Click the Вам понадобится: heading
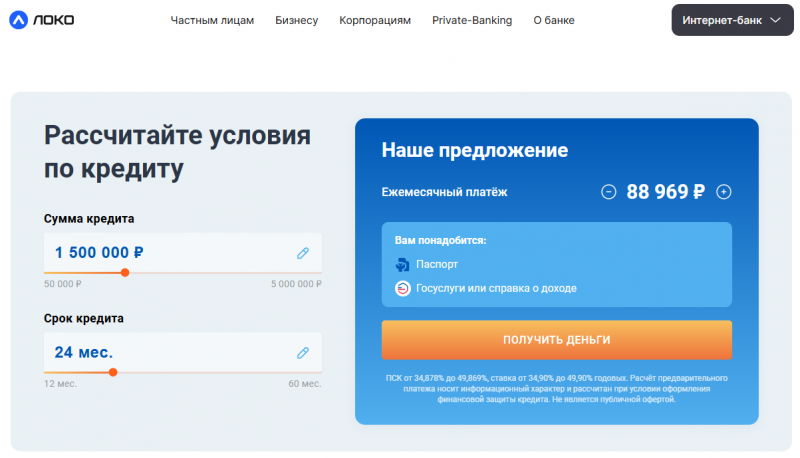 coord(440,240)
